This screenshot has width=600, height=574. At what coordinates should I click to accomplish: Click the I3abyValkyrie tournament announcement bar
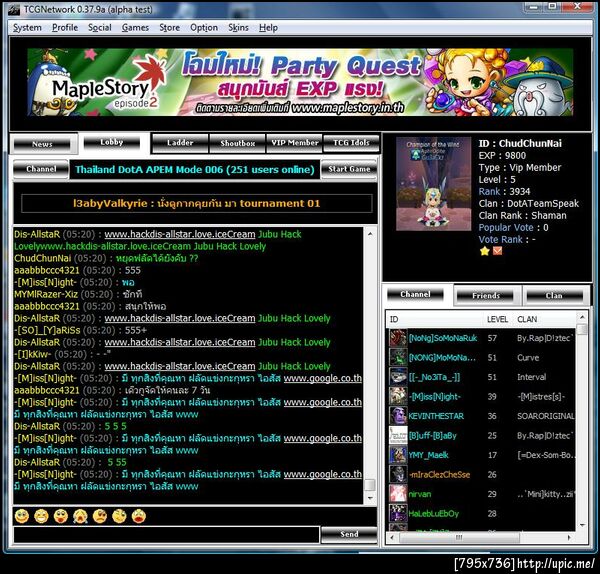[196, 203]
